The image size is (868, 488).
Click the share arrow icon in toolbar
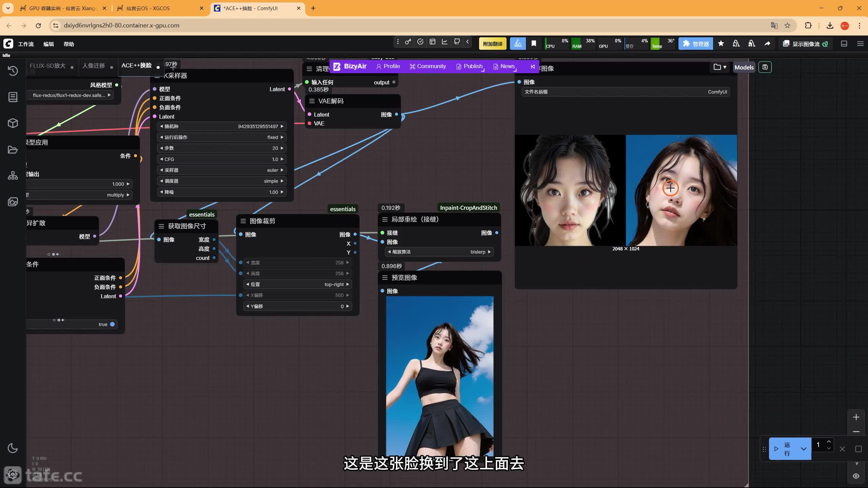(767, 44)
